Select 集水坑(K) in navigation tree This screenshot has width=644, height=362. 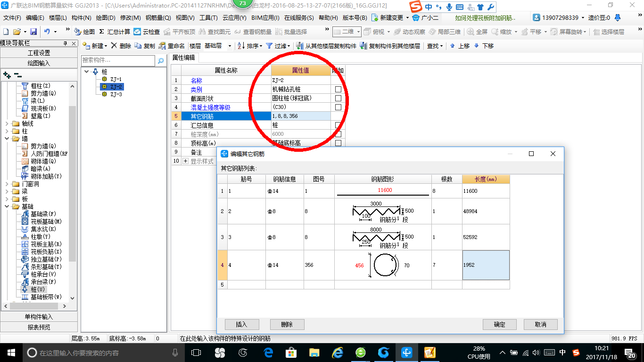point(40,229)
